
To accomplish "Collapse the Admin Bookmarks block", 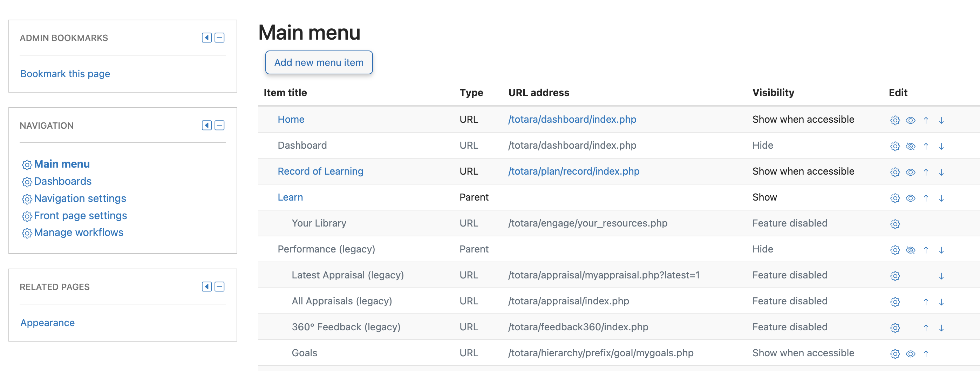I will click(x=219, y=38).
